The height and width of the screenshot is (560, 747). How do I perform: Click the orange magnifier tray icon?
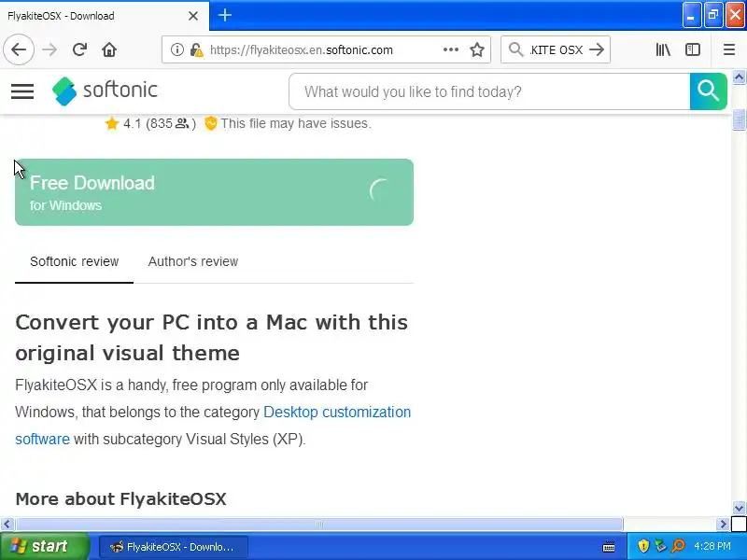678,546
